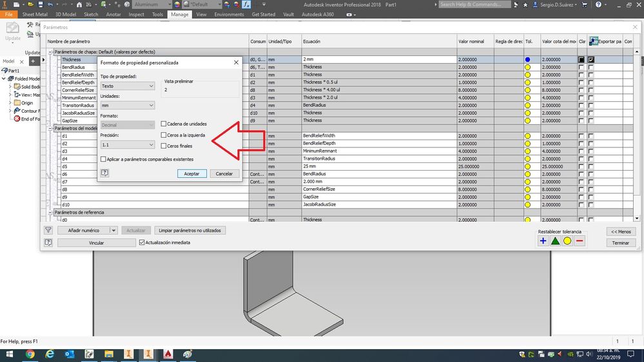This screenshot has width=644, height=362.
Task: Switch to the Environments ribbon tab
Action: click(229, 14)
